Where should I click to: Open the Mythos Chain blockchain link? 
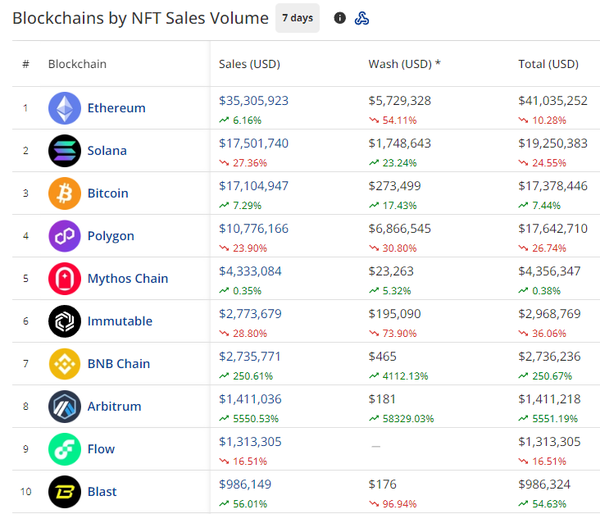[x=127, y=279]
